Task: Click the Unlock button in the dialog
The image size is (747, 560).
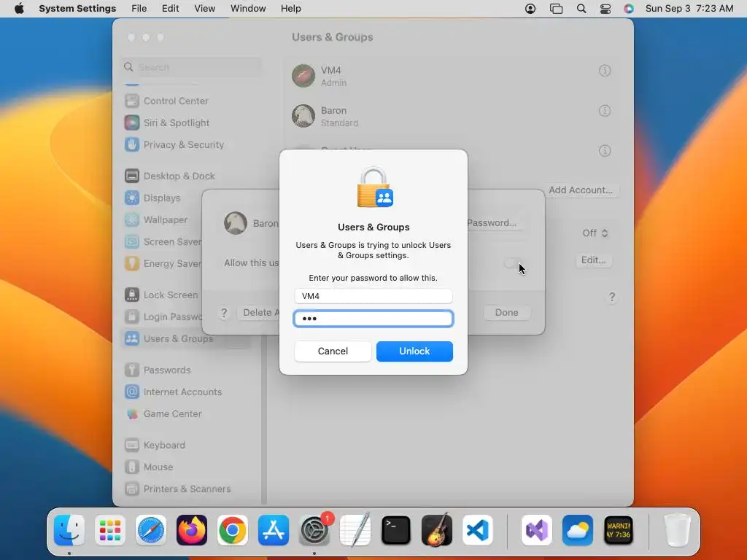Action: (414, 351)
